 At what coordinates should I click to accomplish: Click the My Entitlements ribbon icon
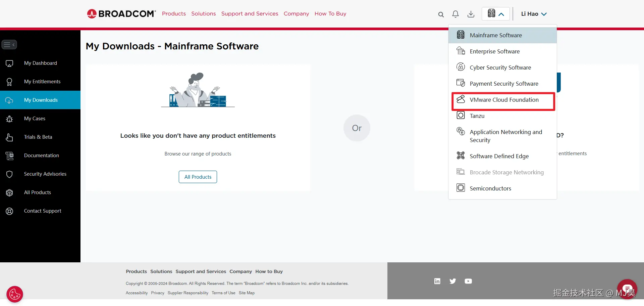pyautogui.click(x=9, y=82)
